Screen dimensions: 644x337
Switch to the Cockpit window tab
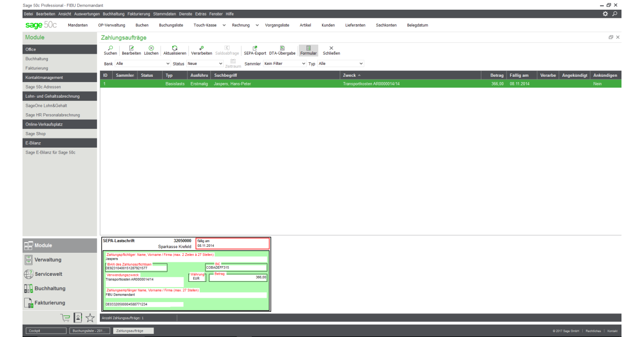point(46,331)
